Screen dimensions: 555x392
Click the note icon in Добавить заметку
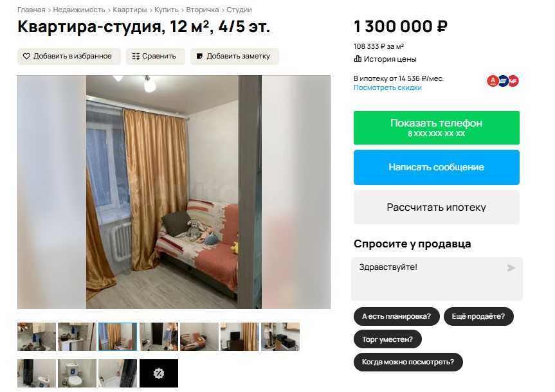(x=199, y=57)
